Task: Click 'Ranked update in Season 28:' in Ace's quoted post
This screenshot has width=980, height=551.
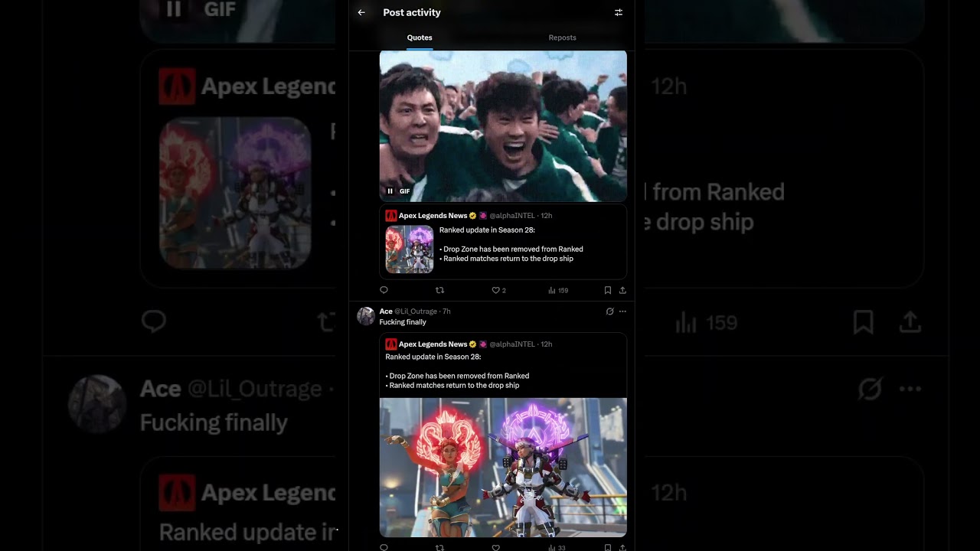Action: tap(433, 357)
